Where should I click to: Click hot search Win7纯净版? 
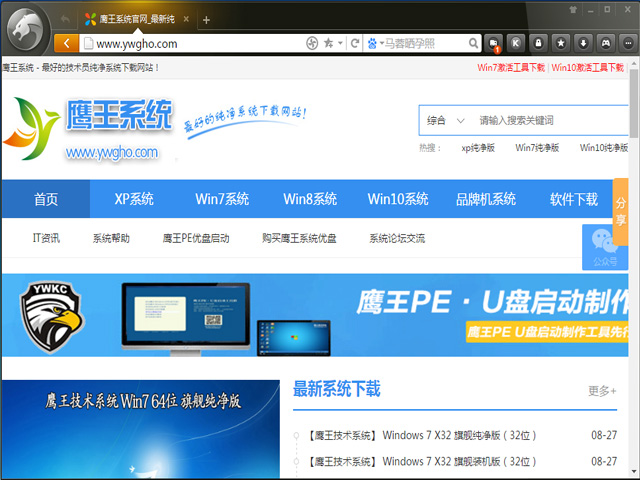click(x=537, y=148)
